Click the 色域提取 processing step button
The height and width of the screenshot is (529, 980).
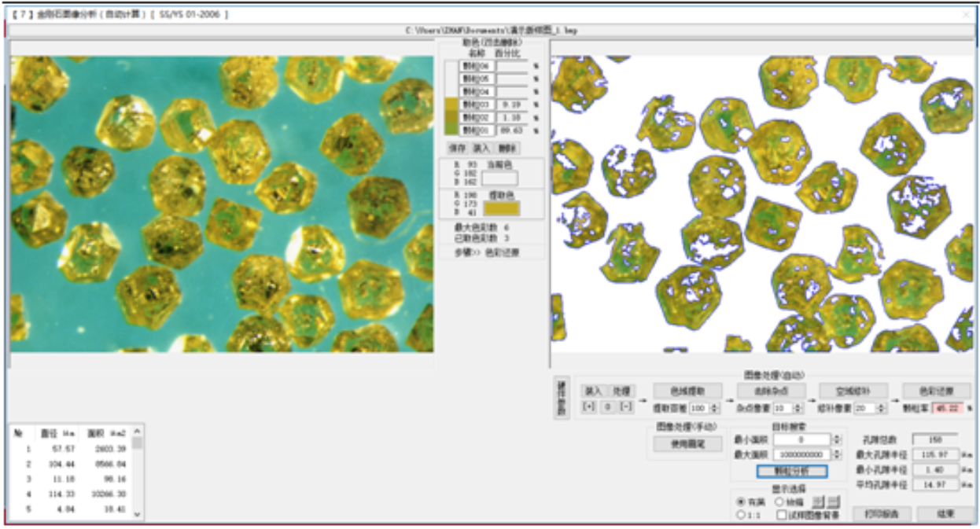687,391
